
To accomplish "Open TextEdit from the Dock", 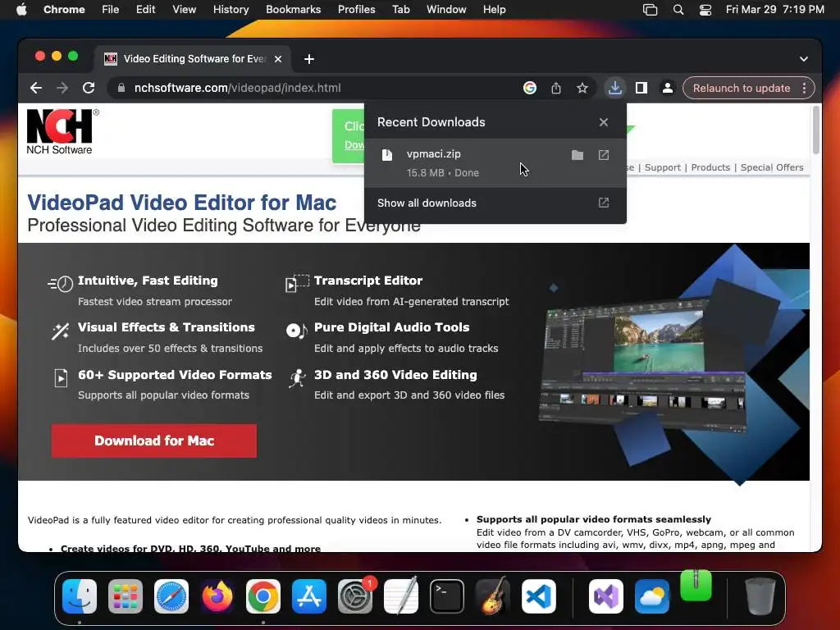I will click(x=401, y=596).
